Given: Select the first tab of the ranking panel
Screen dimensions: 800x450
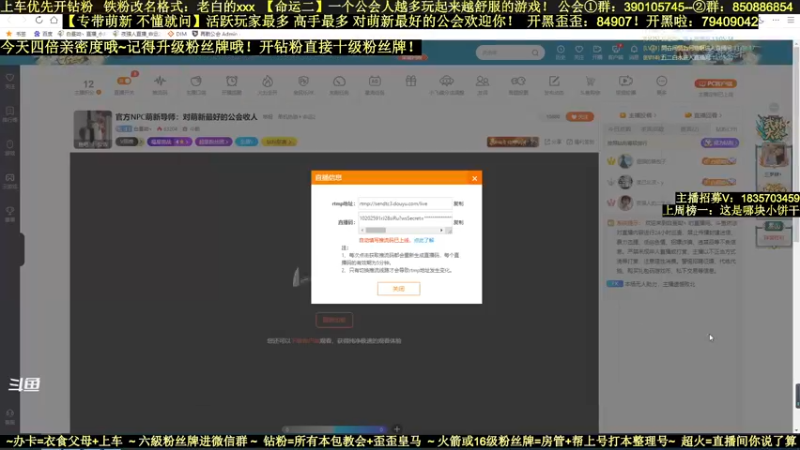Looking at the screenshot, I should click(x=619, y=129).
